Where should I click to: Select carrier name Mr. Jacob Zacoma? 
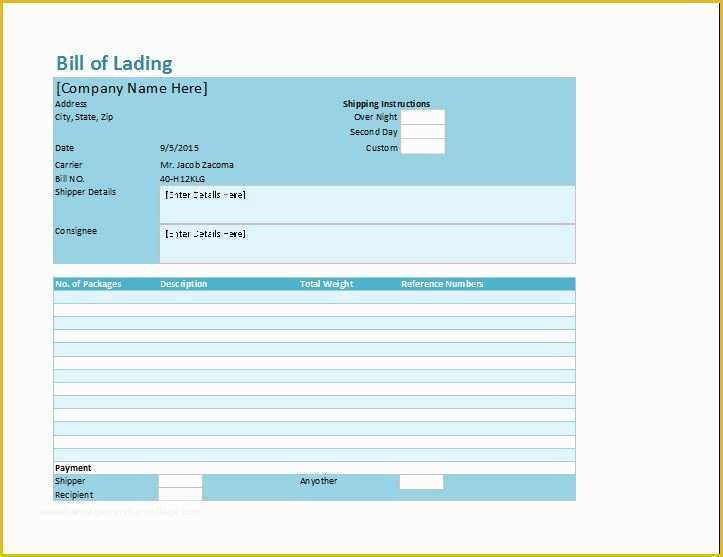tap(197, 165)
